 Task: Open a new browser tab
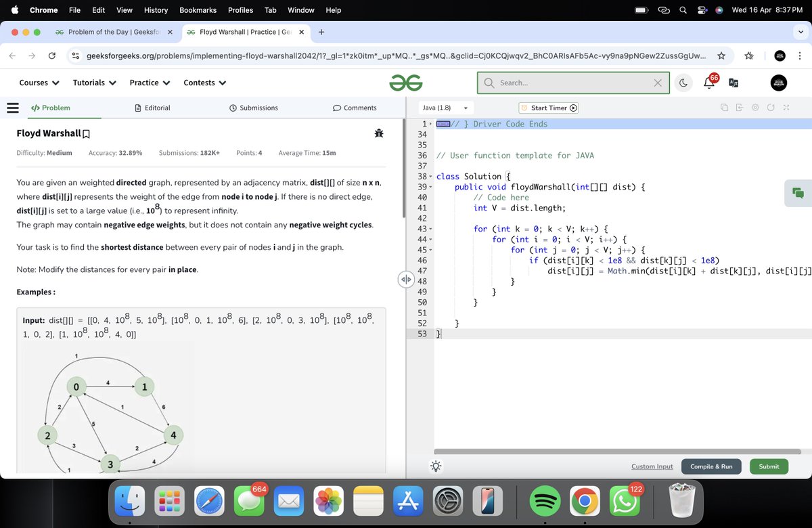[x=321, y=32]
